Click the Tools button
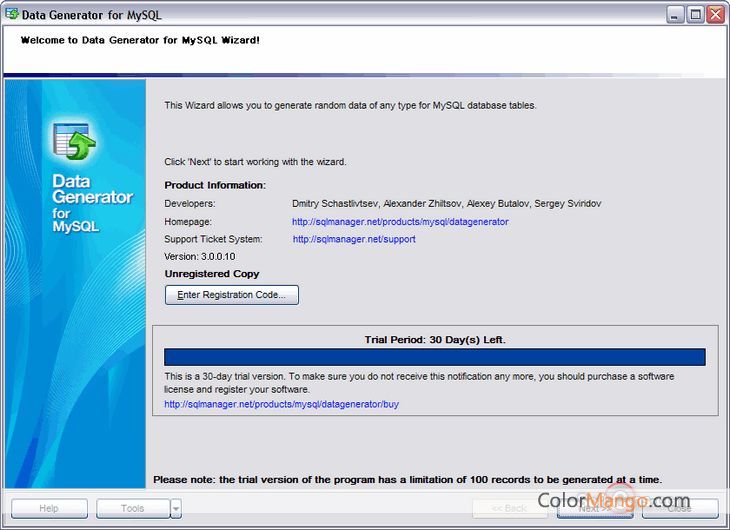730x530 pixels. coord(133,508)
